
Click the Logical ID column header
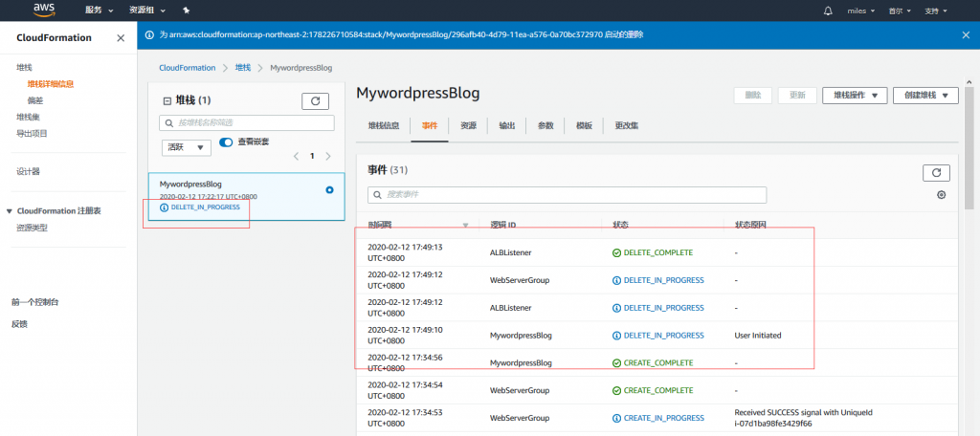502,225
